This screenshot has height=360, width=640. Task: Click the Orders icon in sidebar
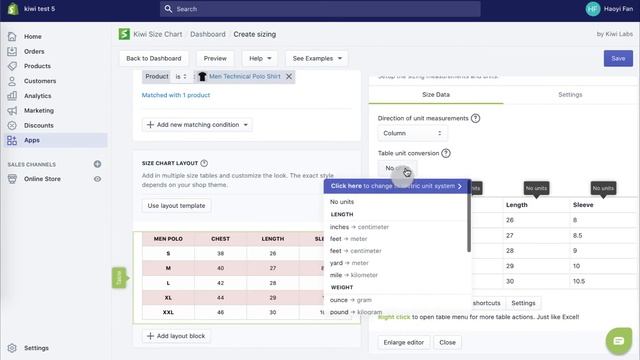(x=12, y=51)
